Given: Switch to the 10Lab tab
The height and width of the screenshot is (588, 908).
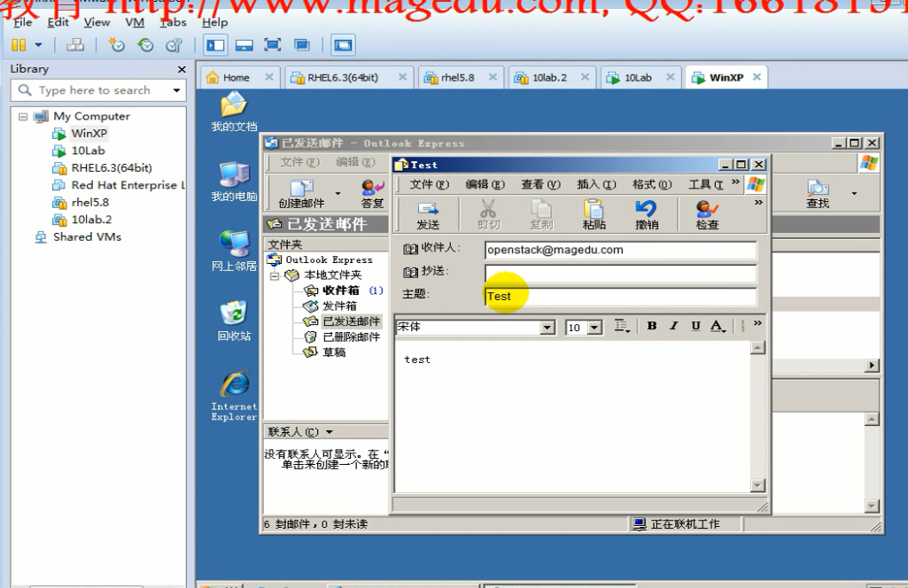Looking at the screenshot, I should 638,78.
